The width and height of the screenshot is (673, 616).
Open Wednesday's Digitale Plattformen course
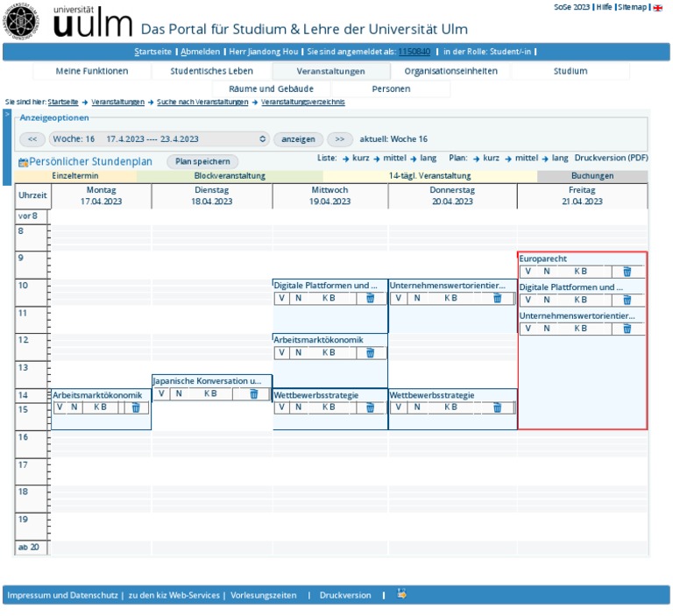click(x=325, y=286)
